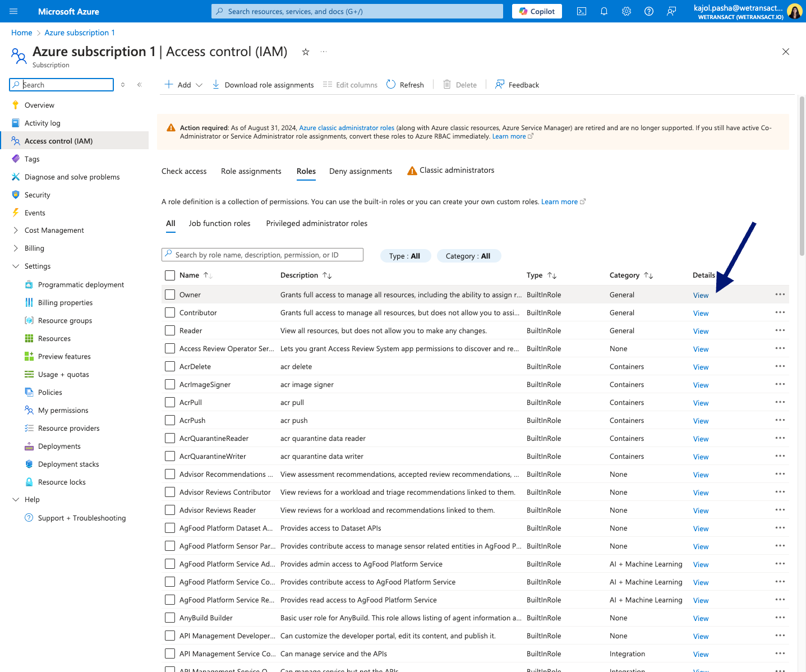The width and height of the screenshot is (806, 672).
Task: Click the user account avatar
Action: [x=795, y=11]
